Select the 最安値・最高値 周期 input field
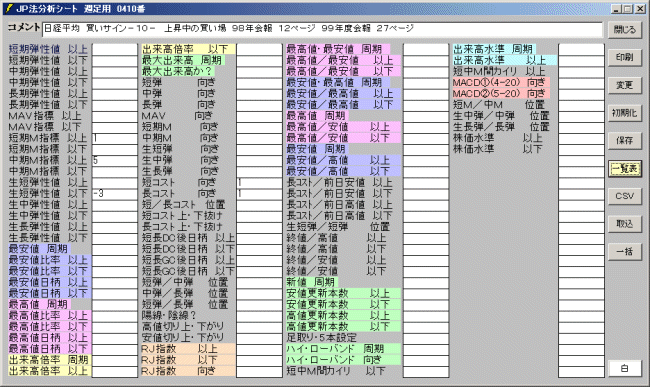Viewport: 650px width, 387px height. 426,82
